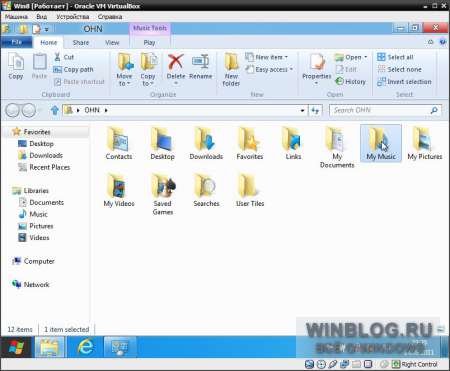Click the Music Tools contextual tab
This screenshot has height=371, width=450.
[x=150, y=28]
